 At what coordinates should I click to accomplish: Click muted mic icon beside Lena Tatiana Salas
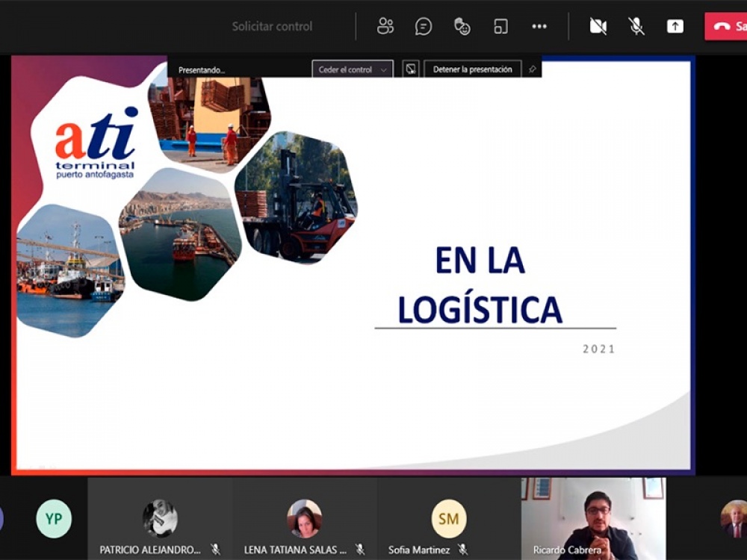pos(360,550)
